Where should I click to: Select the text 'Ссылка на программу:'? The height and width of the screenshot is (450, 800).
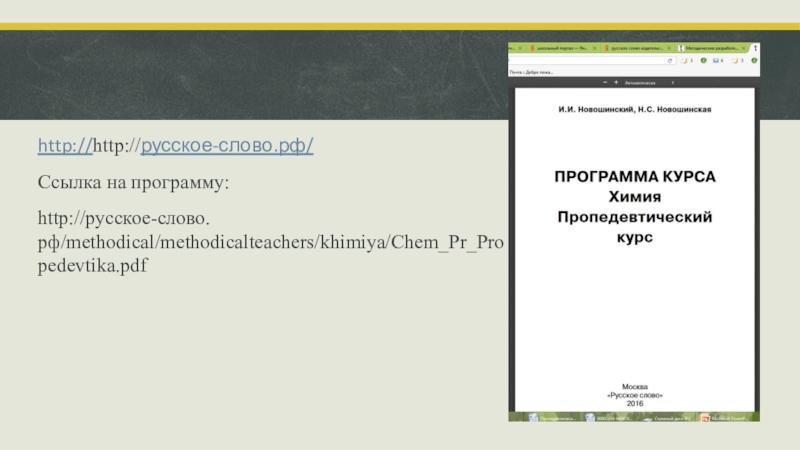pyautogui.click(x=133, y=182)
